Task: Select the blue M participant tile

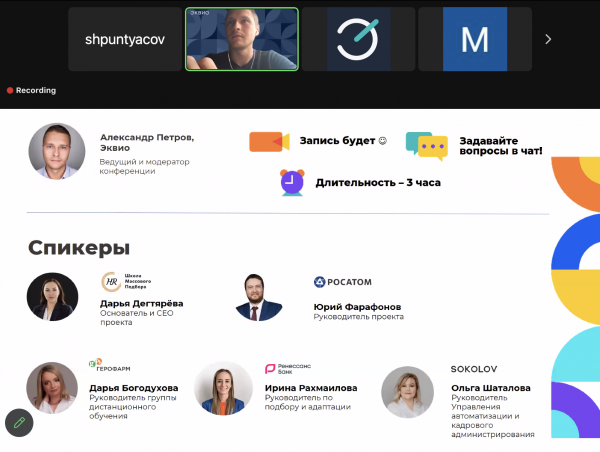Action: click(475, 39)
